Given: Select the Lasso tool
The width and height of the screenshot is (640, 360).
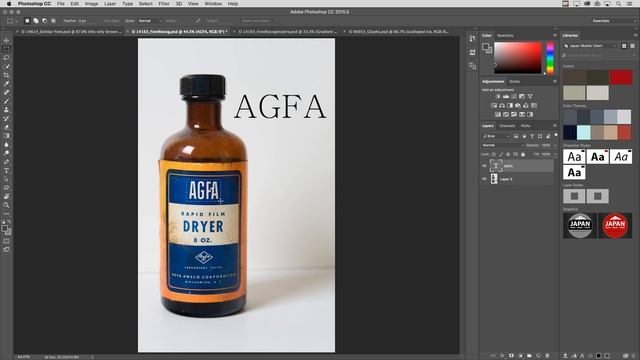Looking at the screenshot, I should pyautogui.click(x=7, y=58).
